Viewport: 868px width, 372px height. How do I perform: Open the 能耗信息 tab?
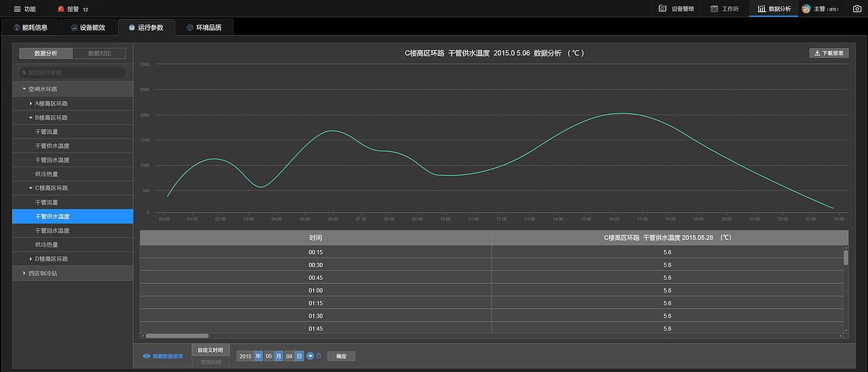[x=30, y=28]
